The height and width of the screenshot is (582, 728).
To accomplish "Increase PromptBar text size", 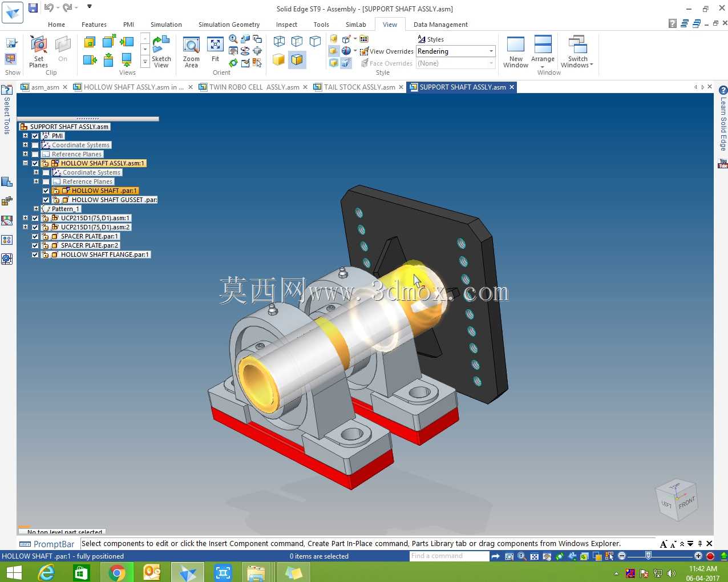I will click(663, 544).
